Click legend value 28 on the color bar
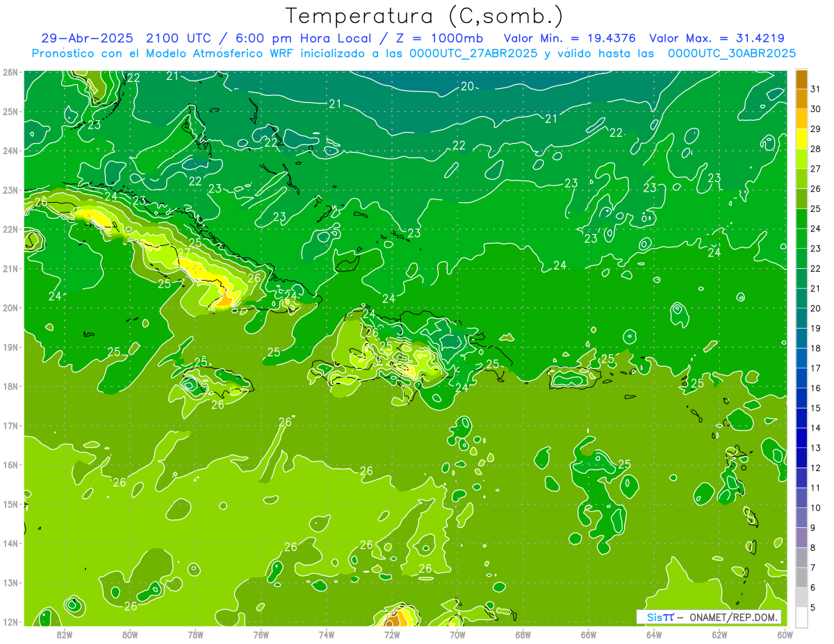834x644 pixels. click(x=816, y=149)
